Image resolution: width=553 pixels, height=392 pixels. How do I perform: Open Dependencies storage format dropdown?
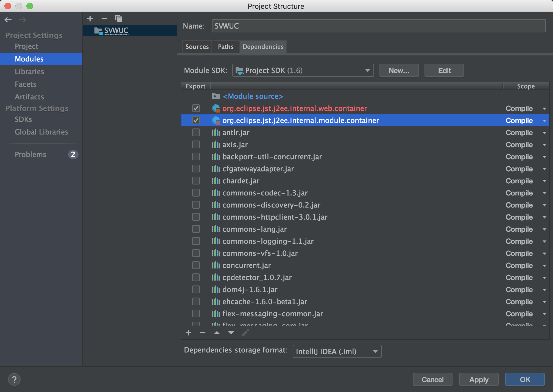(337, 352)
